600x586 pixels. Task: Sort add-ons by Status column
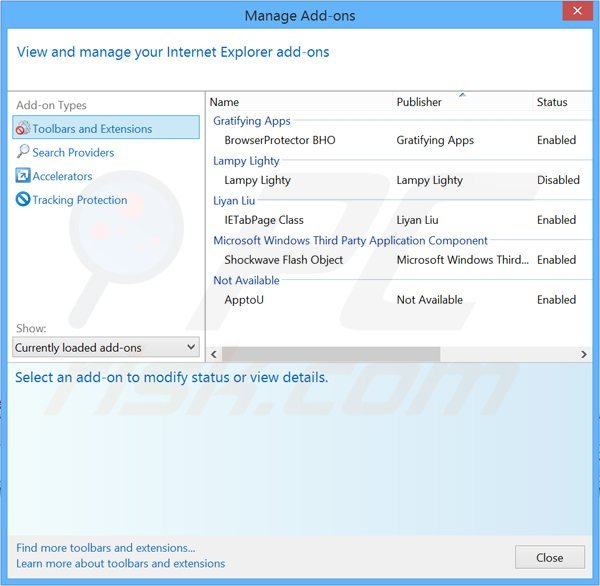tap(552, 102)
